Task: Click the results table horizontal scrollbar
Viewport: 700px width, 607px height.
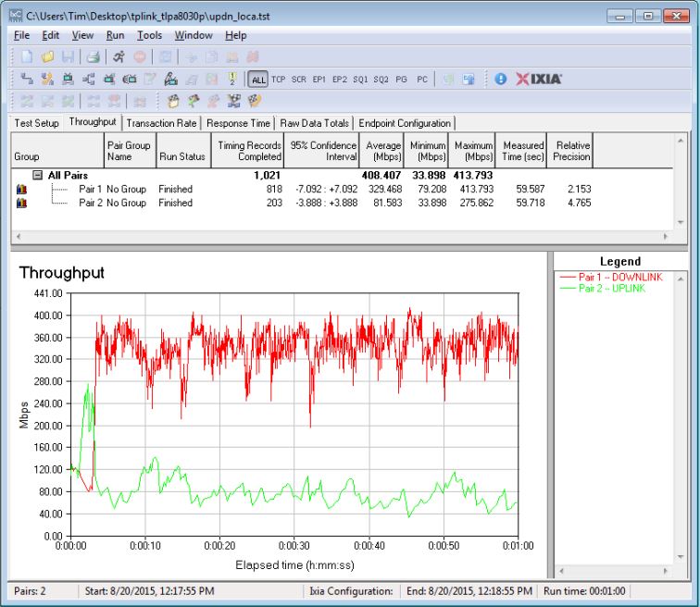Action: click(x=342, y=236)
